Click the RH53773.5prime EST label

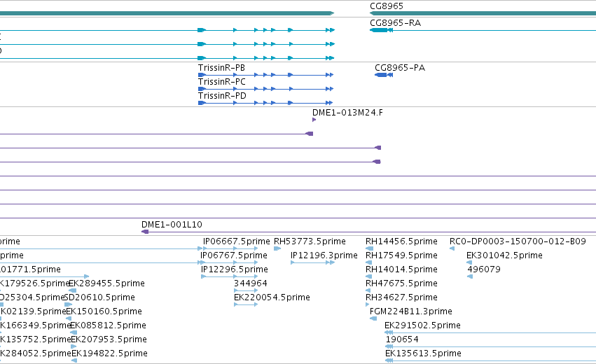pyautogui.click(x=310, y=241)
